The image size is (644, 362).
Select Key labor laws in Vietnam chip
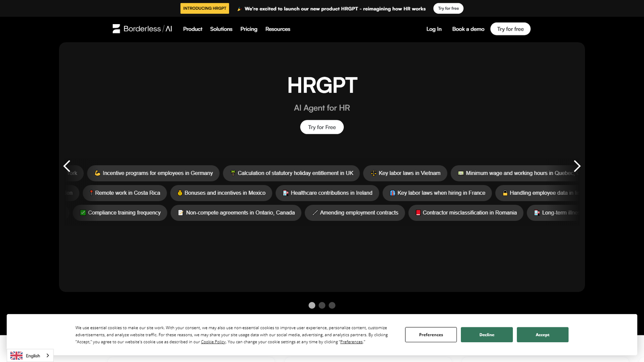[x=405, y=173]
